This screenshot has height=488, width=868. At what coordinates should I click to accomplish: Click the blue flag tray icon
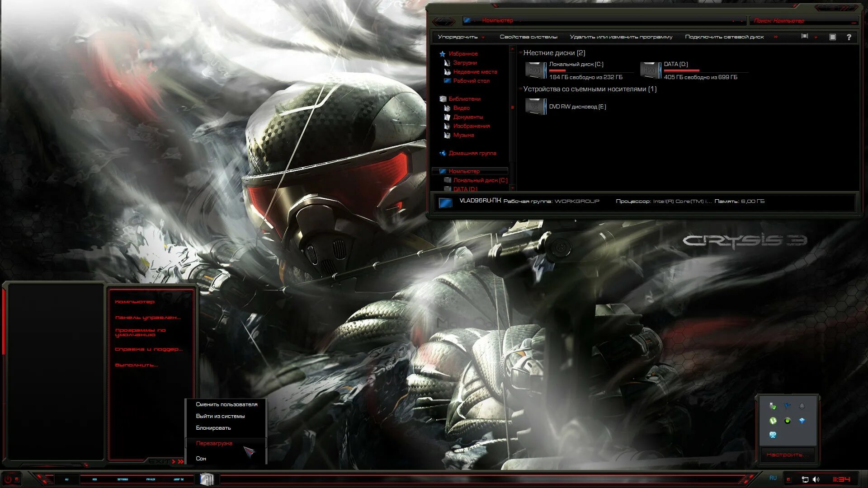coord(788,406)
